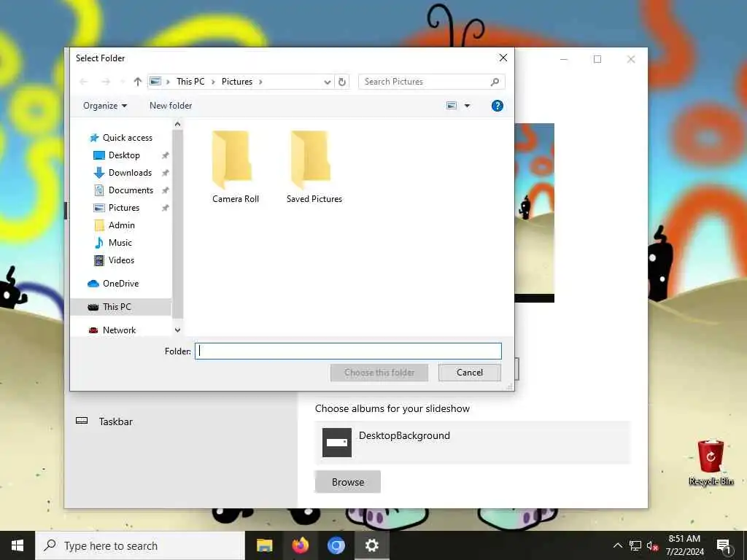Open the notification Action Center
This screenshot has width=747, height=560.
(724, 545)
